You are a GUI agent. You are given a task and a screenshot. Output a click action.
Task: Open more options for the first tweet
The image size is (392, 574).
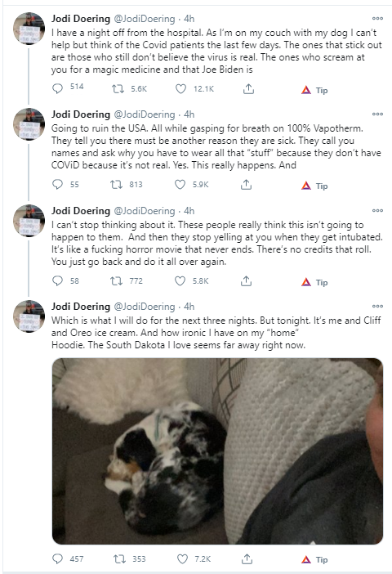coord(377,18)
